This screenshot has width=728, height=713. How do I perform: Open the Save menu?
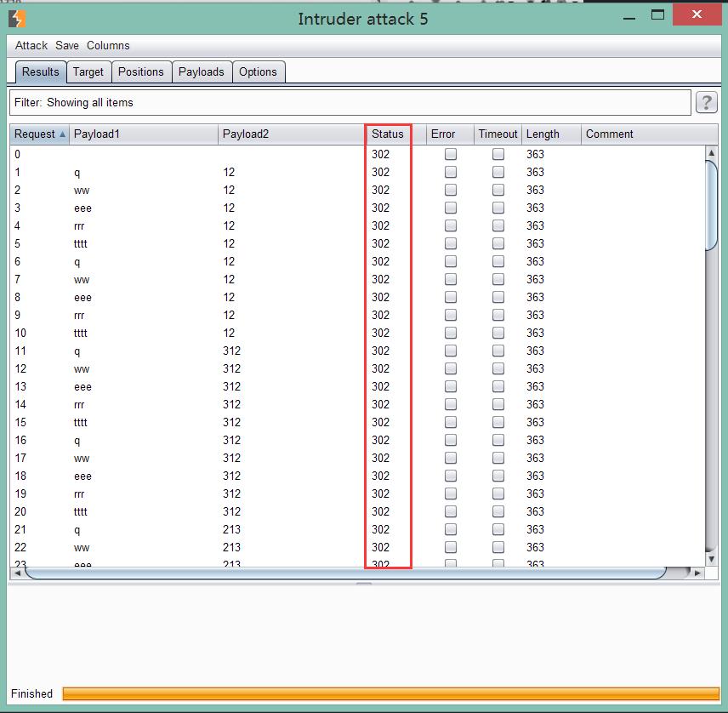coord(67,45)
